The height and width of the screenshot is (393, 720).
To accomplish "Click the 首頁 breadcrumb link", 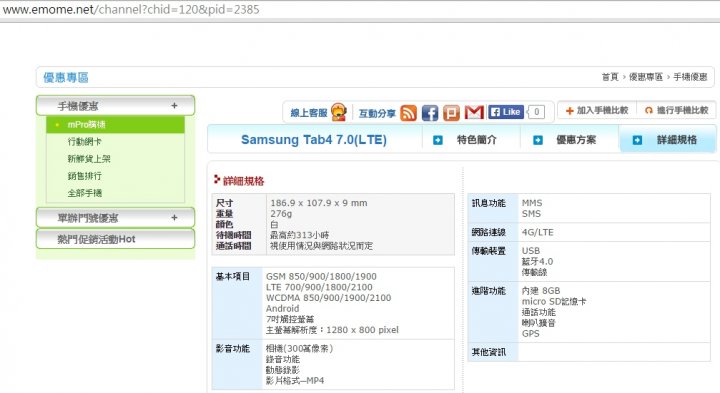I will pos(610,77).
